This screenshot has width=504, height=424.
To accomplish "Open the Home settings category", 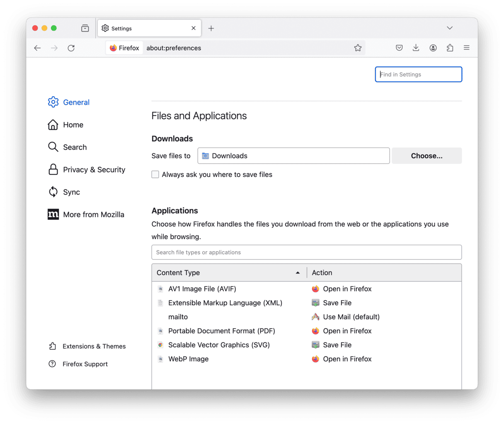I will 65,125.
